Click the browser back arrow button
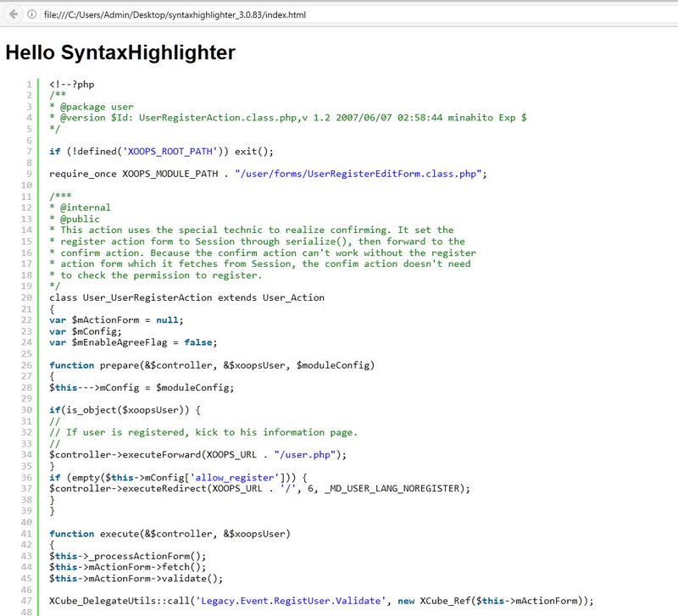This screenshot has height=616, width=678. (14, 14)
